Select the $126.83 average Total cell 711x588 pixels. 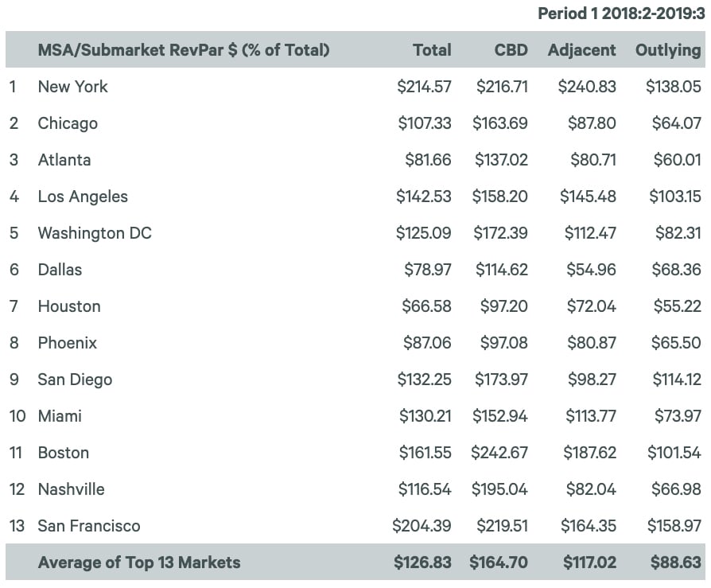[x=422, y=563]
